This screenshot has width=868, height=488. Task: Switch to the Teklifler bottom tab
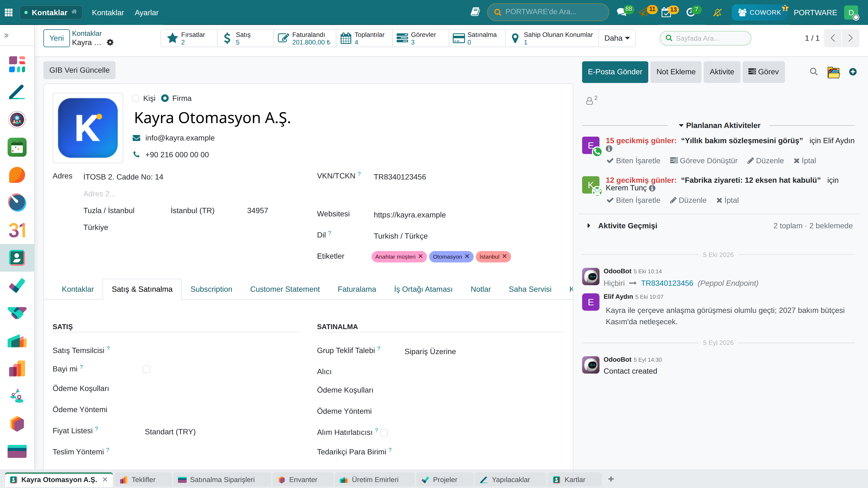point(143,480)
